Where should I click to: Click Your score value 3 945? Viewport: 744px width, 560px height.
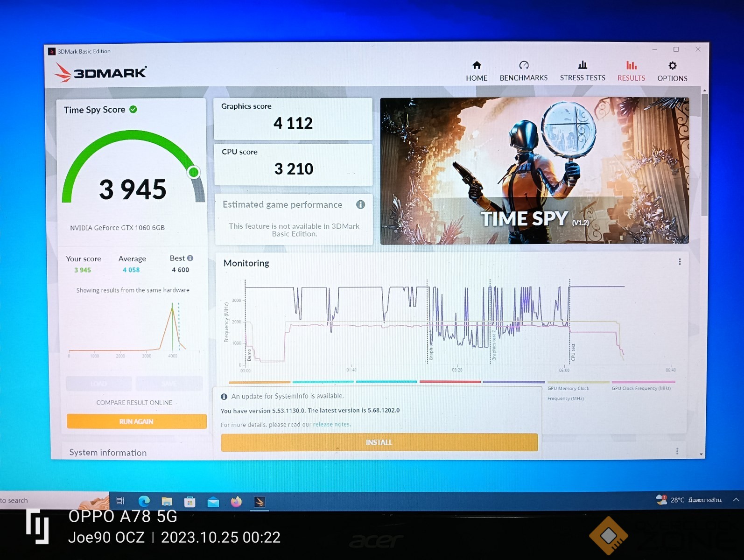[x=83, y=270]
